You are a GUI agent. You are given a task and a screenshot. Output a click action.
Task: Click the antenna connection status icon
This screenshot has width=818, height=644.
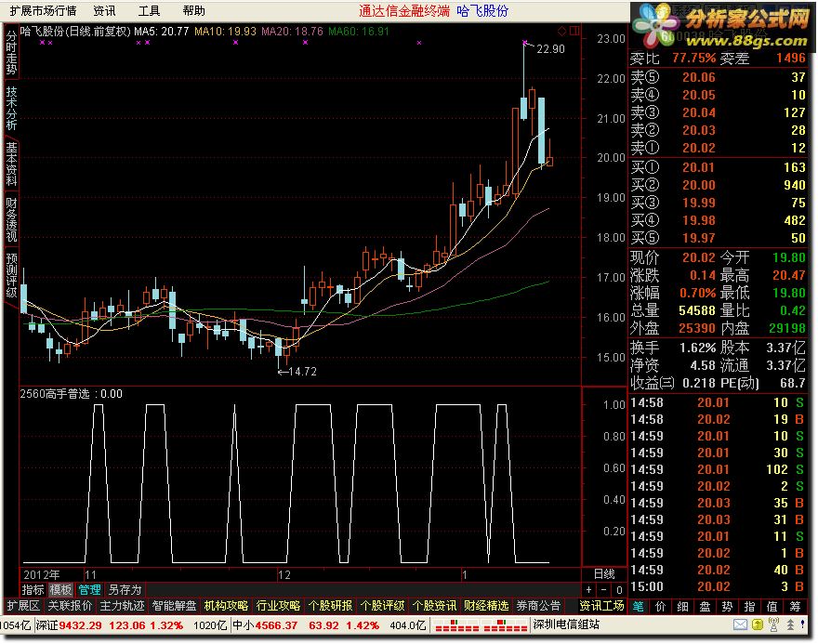click(774, 624)
